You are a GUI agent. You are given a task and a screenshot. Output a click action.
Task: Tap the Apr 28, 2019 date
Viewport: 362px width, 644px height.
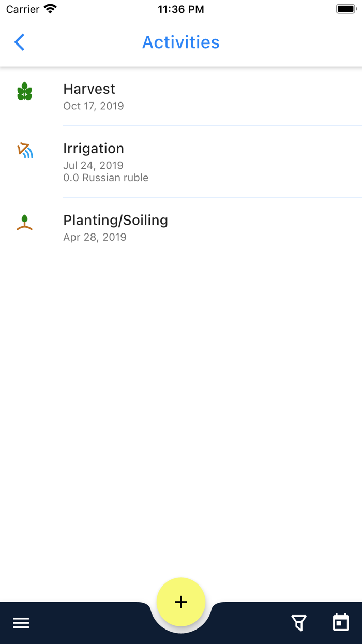point(95,237)
